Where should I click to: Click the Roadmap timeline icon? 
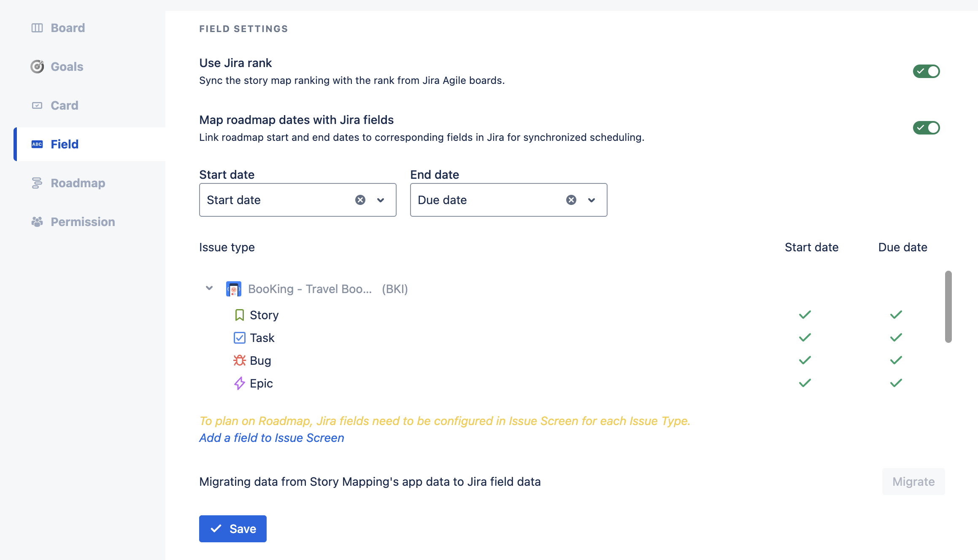coord(37,183)
